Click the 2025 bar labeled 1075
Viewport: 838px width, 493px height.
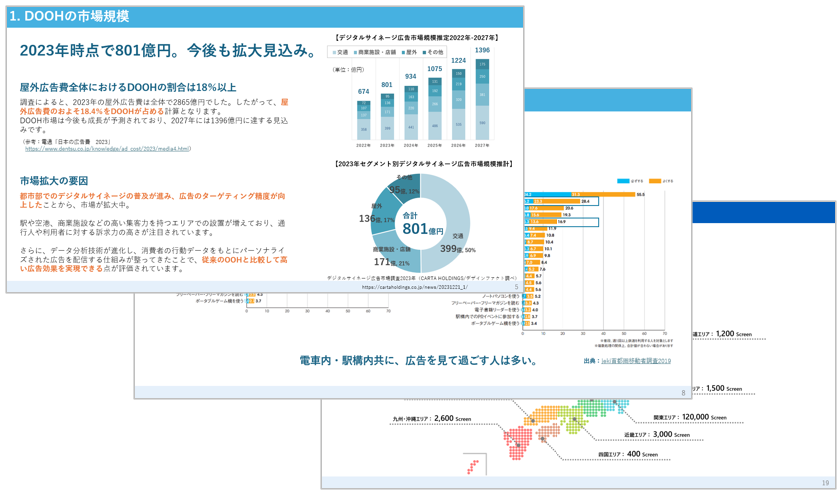click(x=435, y=108)
